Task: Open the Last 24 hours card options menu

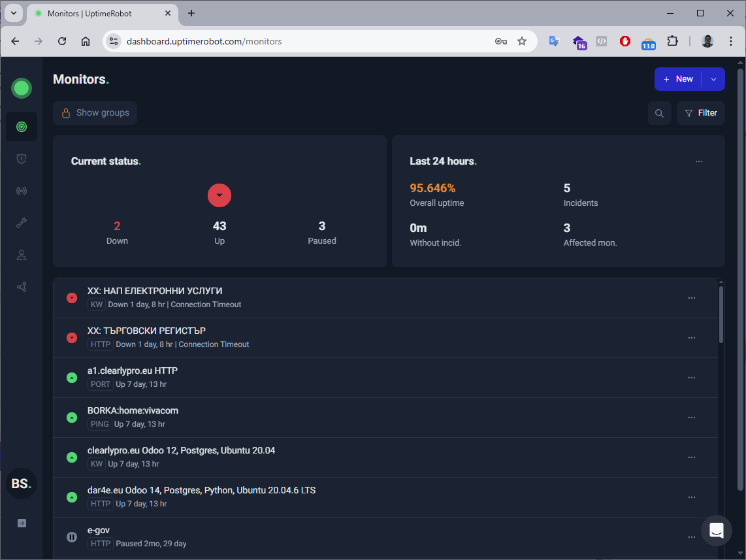Action: click(699, 161)
